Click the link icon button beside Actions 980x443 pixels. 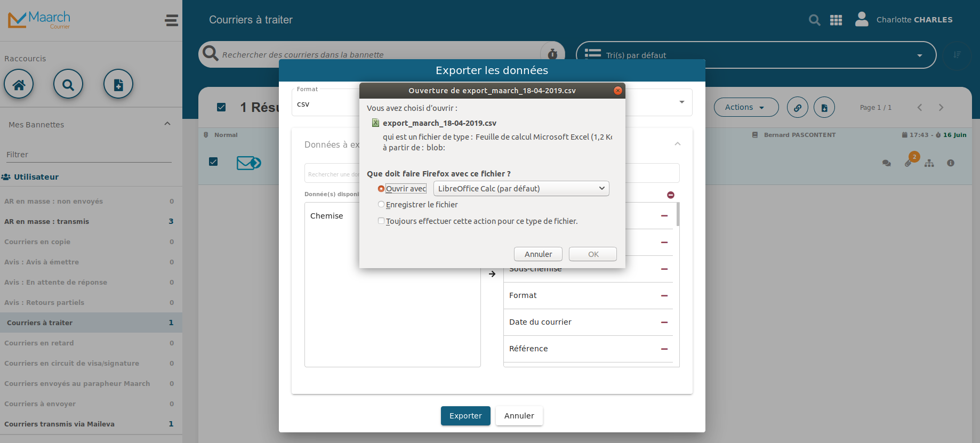tap(798, 108)
